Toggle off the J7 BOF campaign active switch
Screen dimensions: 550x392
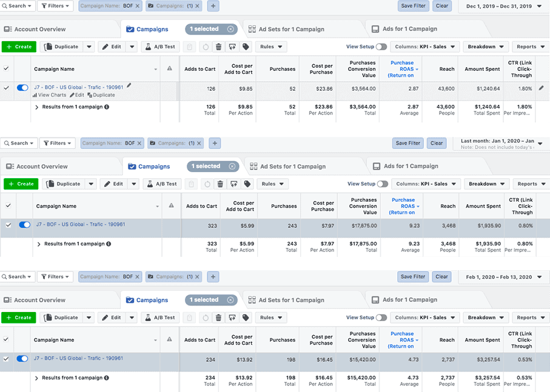coord(23,88)
